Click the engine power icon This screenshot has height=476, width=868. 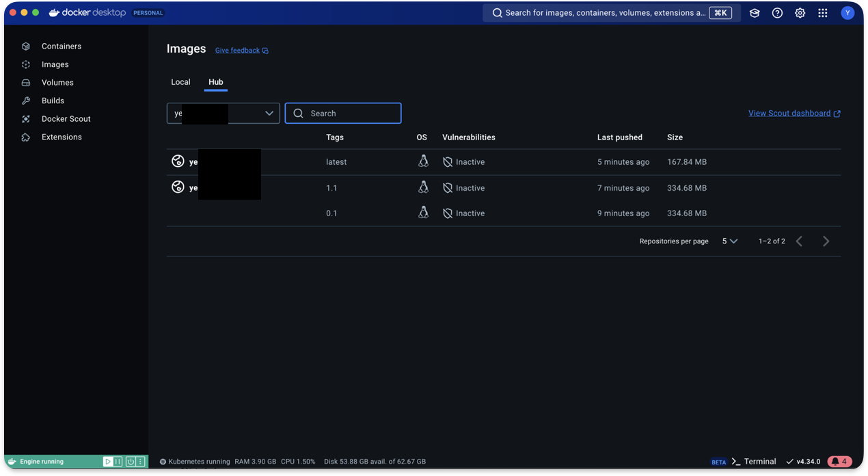131,462
